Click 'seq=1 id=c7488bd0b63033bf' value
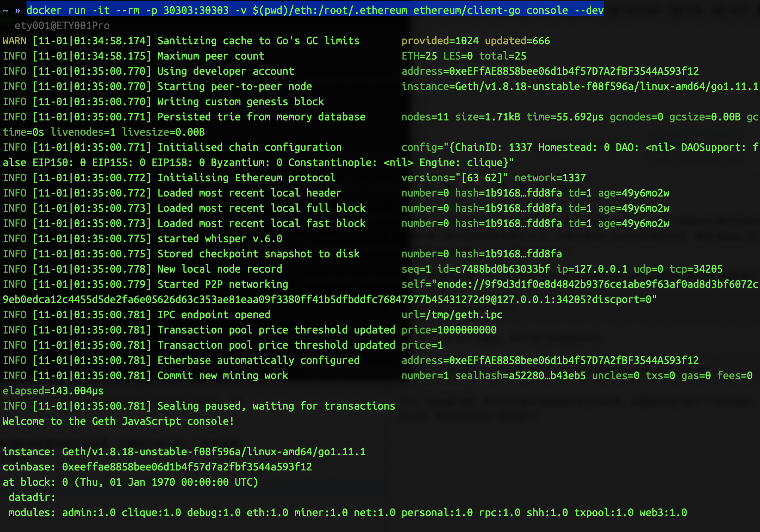This screenshot has width=760, height=532. point(476,269)
